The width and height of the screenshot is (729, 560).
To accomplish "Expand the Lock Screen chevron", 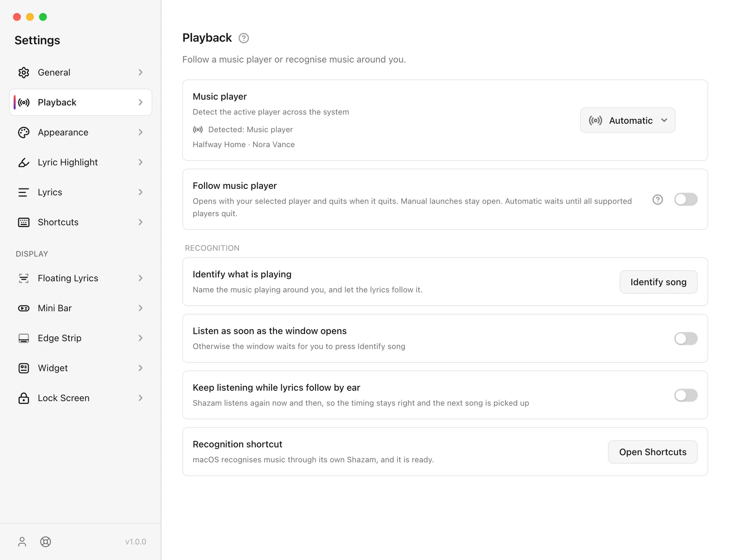I will [141, 398].
